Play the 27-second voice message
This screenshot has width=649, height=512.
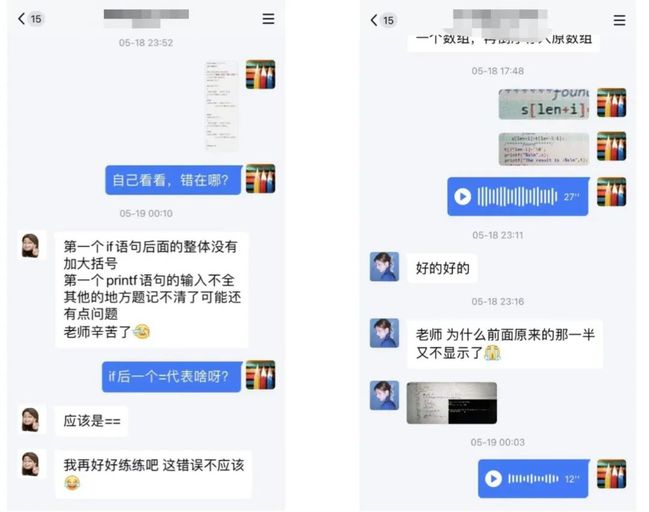tap(463, 197)
